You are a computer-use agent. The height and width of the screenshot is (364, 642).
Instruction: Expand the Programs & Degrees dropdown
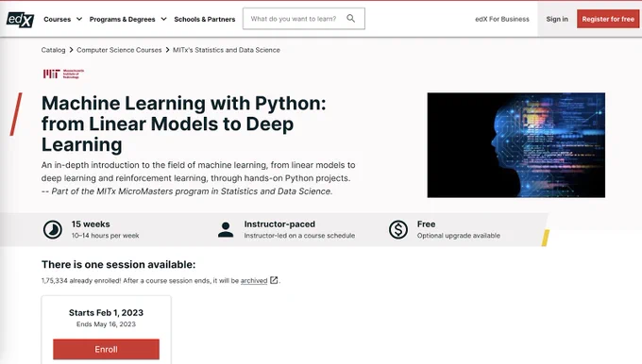point(127,19)
